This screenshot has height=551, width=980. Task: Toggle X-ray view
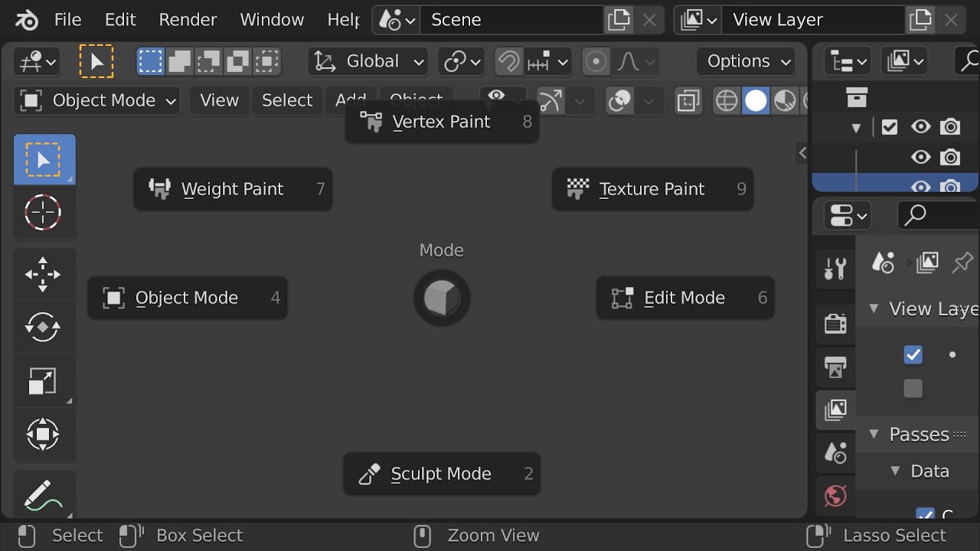tap(688, 101)
